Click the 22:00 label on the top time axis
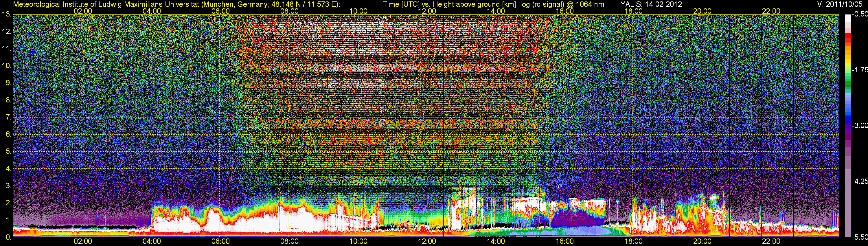The width and height of the screenshot is (868, 246). pyautogui.click(x=771, y=11)
